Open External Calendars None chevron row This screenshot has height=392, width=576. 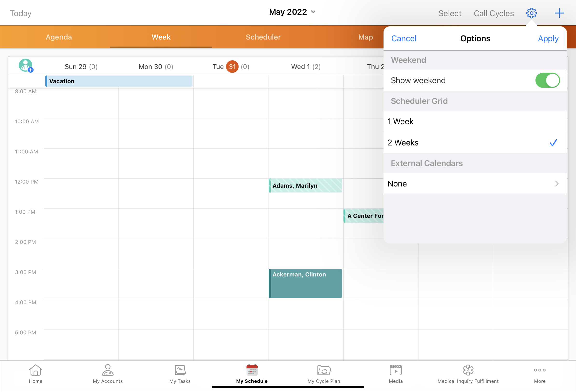point(475,184)
